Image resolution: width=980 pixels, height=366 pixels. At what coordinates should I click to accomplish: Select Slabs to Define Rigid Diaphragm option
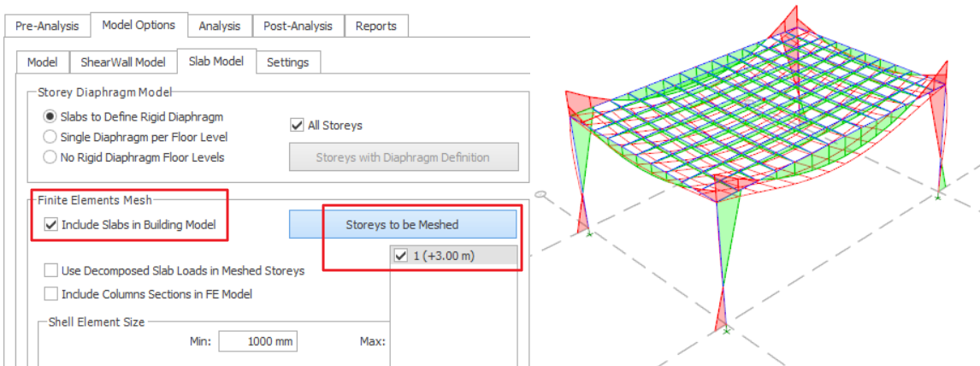[50, 117]
